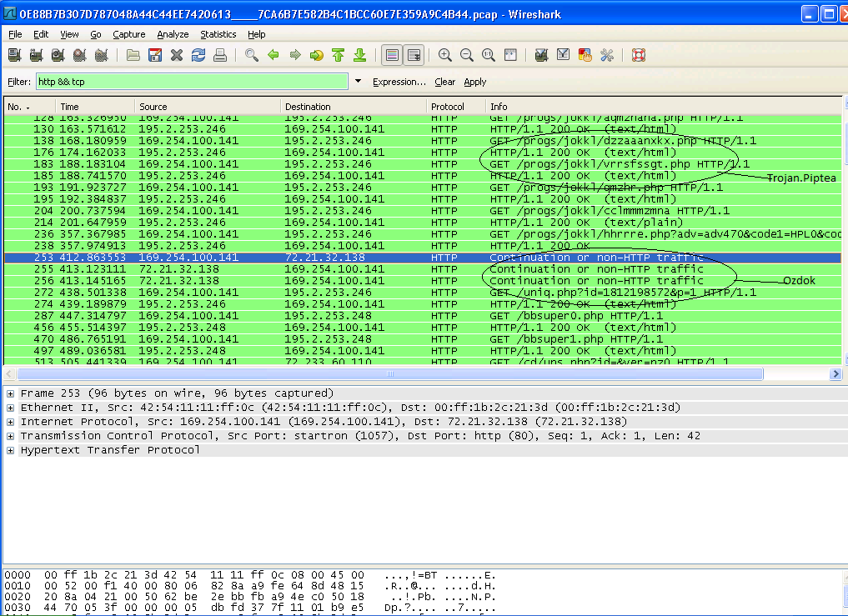Expand Frame 253 details
This screenshot has width=848, height=616.
click(x=10, y=393)
